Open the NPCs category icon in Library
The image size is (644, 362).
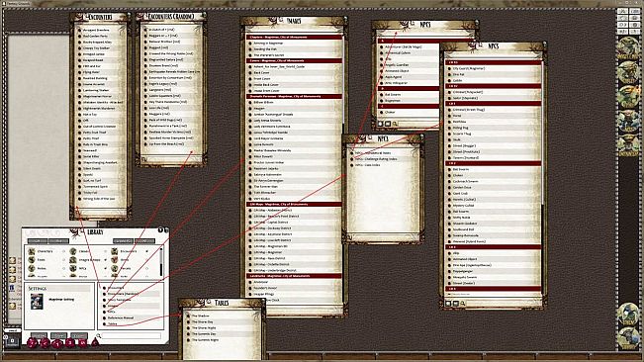point(73,268)
